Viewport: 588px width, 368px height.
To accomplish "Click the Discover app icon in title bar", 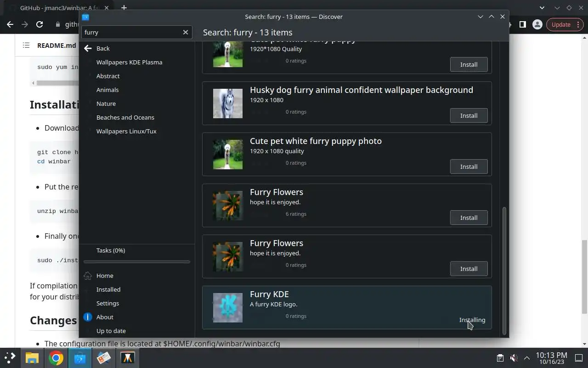I will (85, 17).
